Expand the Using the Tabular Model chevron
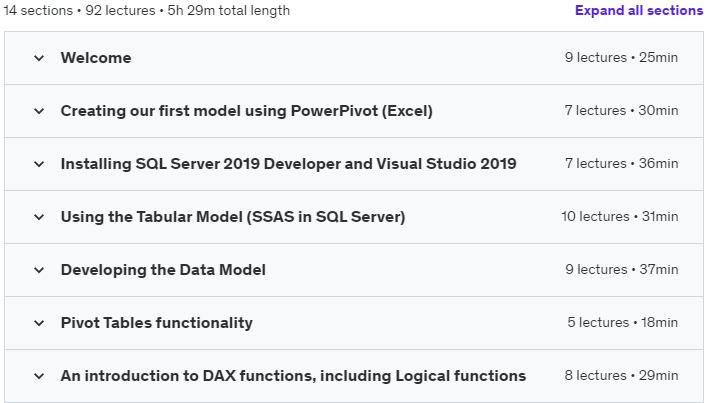The height and width of the screenshot is (403, 706). click(x=39, y=217)
